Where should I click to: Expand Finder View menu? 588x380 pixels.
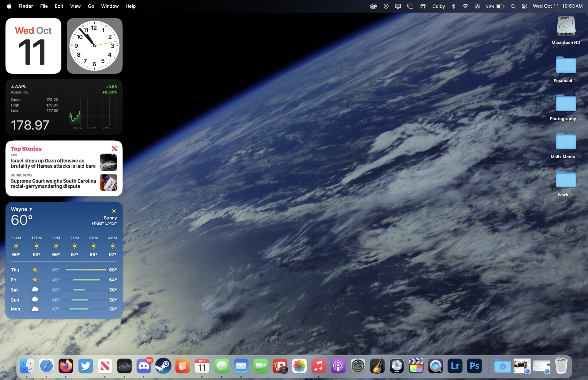[75, 6]
